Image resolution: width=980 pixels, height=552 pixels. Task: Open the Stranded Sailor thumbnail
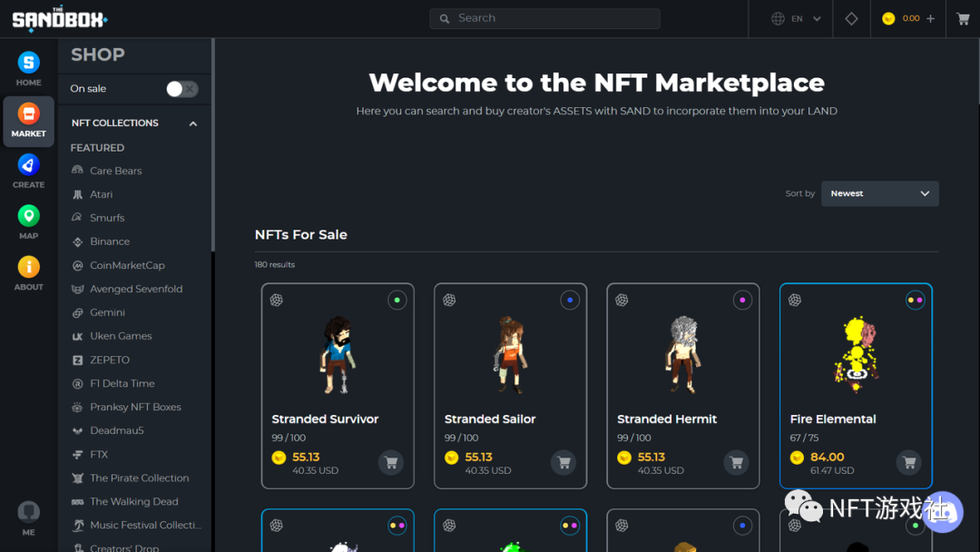(511, 355)
